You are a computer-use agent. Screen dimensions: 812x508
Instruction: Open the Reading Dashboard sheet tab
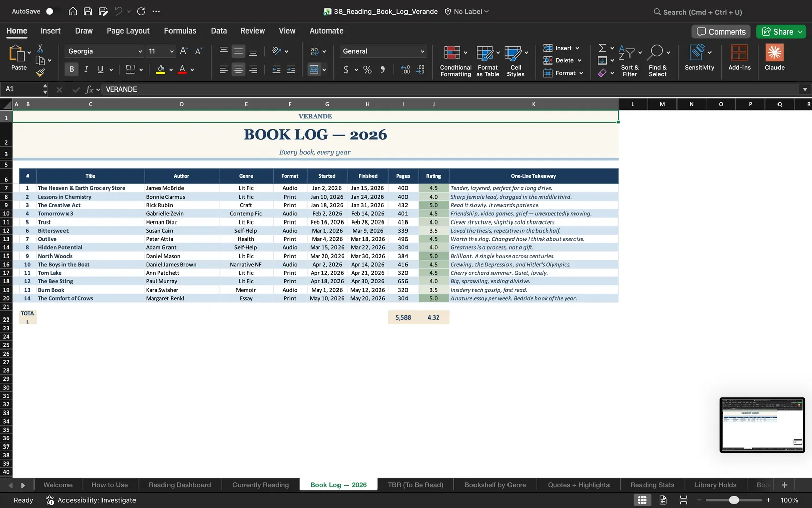(x=180, y=485)
